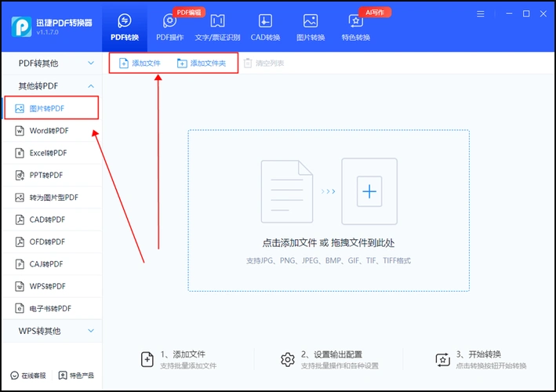This screenshot has height=392, width=556.
Task: Click the gear icon beside step 2
Action: [x=288, y=360]
